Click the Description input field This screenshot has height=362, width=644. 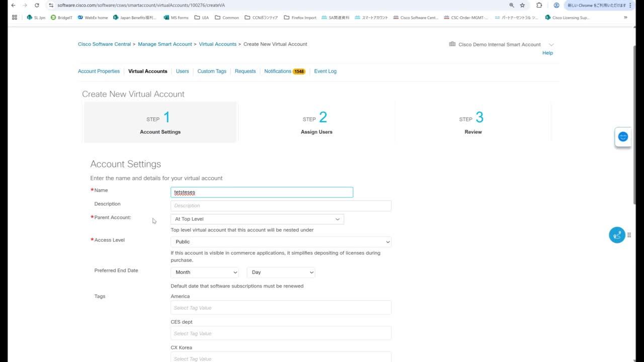coord(281,206)
